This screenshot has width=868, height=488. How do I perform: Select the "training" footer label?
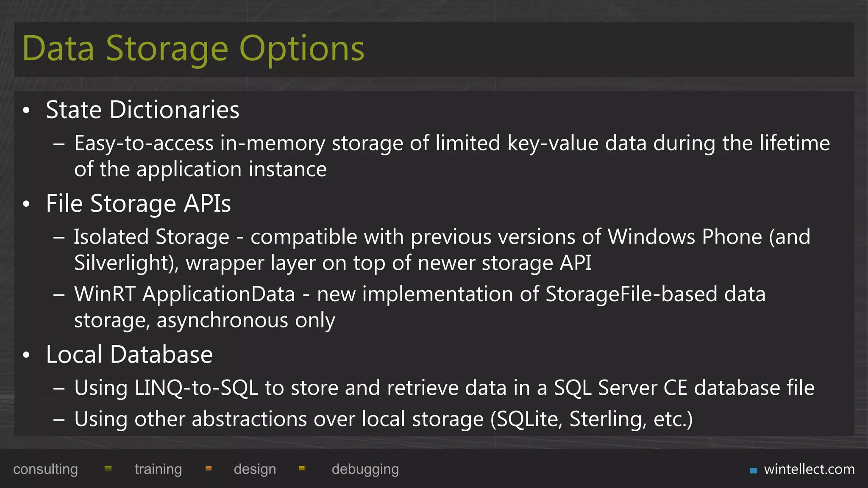158,469
